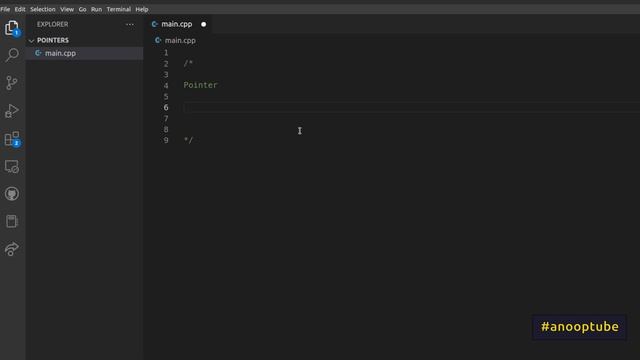Image resolution: width=640 pixels, height=360 pixels.
Task: Open the Live Share icon
Action: tap(12, 249)
